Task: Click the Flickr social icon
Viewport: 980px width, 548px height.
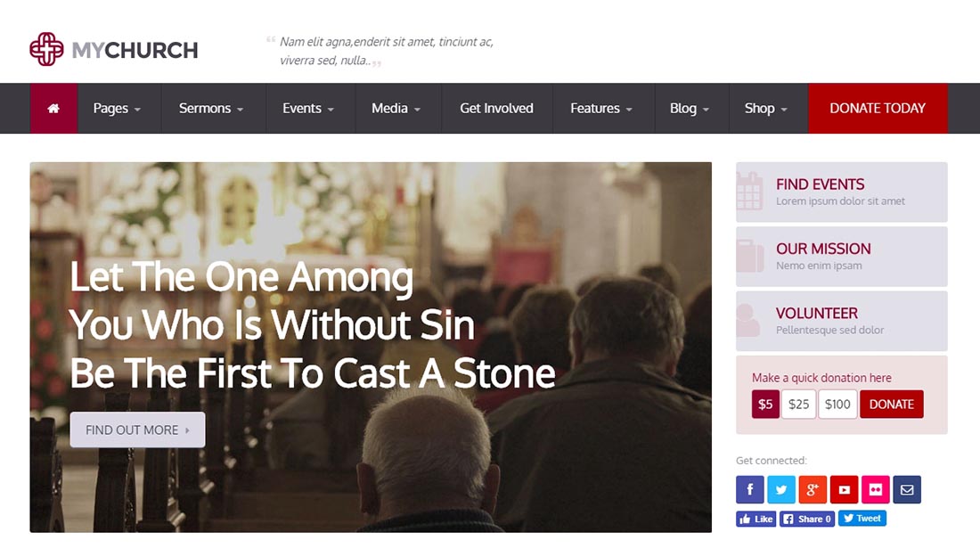Action: coord(875,489)
